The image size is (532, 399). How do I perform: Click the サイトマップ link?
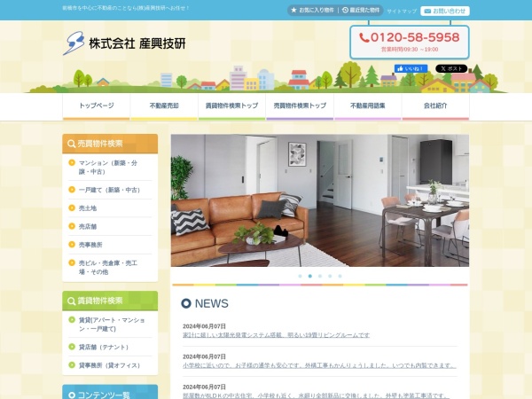point(402,12)
